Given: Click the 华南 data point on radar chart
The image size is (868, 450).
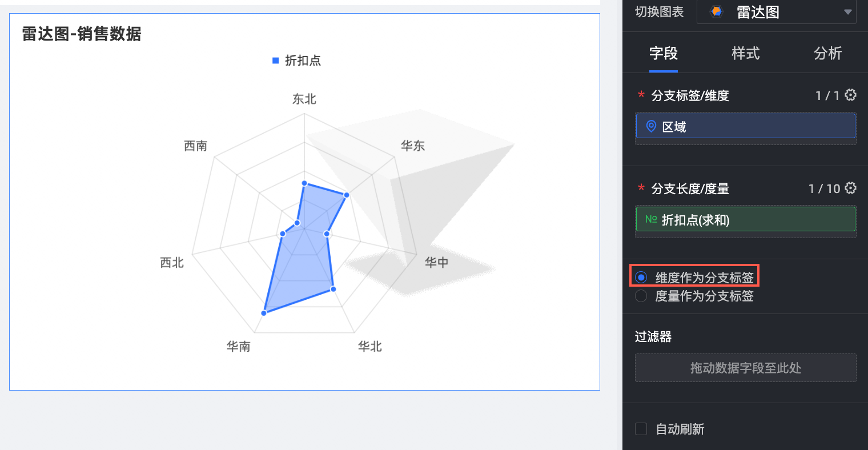Looking at the screenshot, I should click(264, 313).
